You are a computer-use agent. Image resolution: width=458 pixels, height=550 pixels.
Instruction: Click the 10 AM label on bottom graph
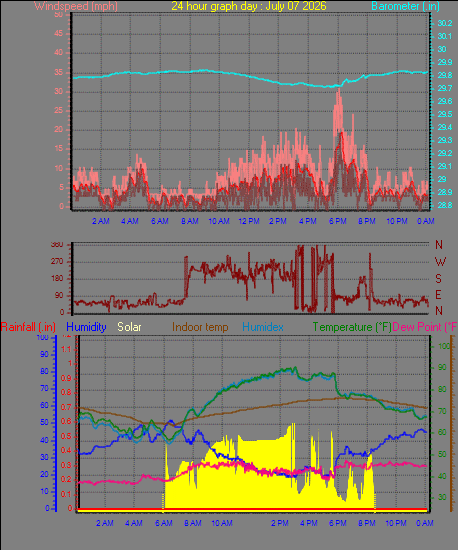(222, 523)
